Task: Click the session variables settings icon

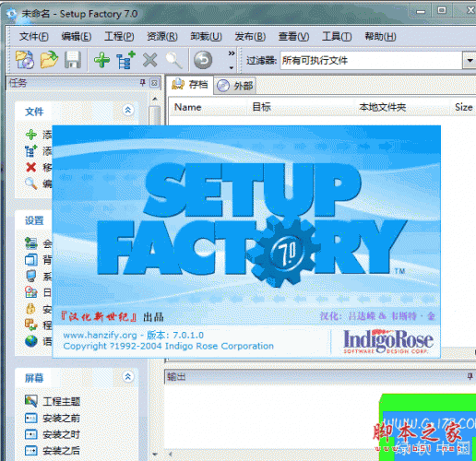Action: (31, 243)
